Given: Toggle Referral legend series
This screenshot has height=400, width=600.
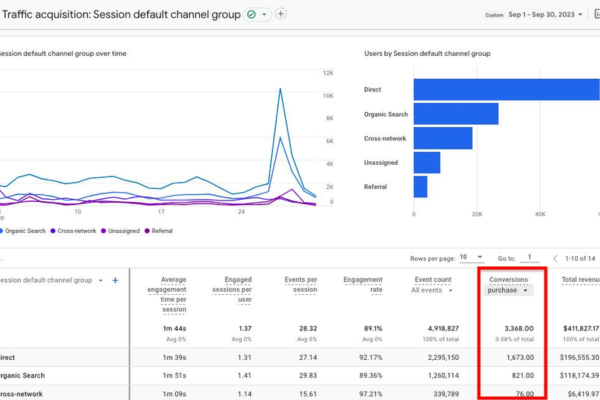Looking at the screenshot, I should pyautogui.click(x=158, y=231).
